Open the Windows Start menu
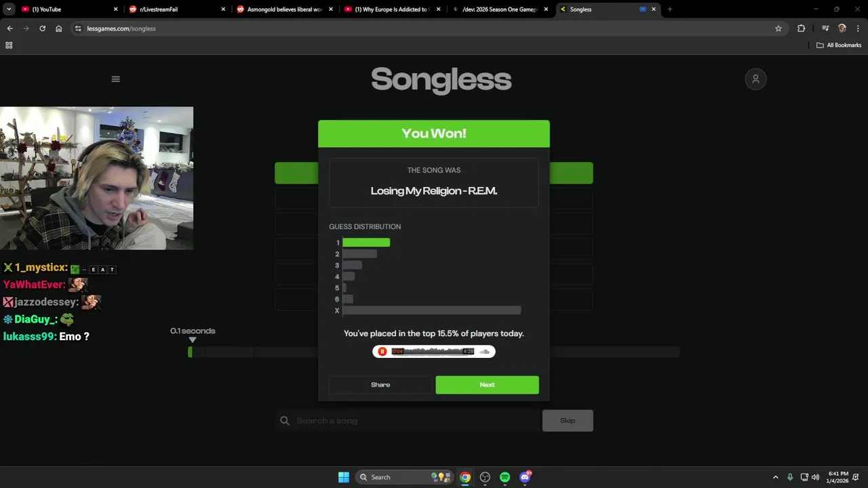The width and height of the screenshot is (868, 488). [x=344, y=477]
